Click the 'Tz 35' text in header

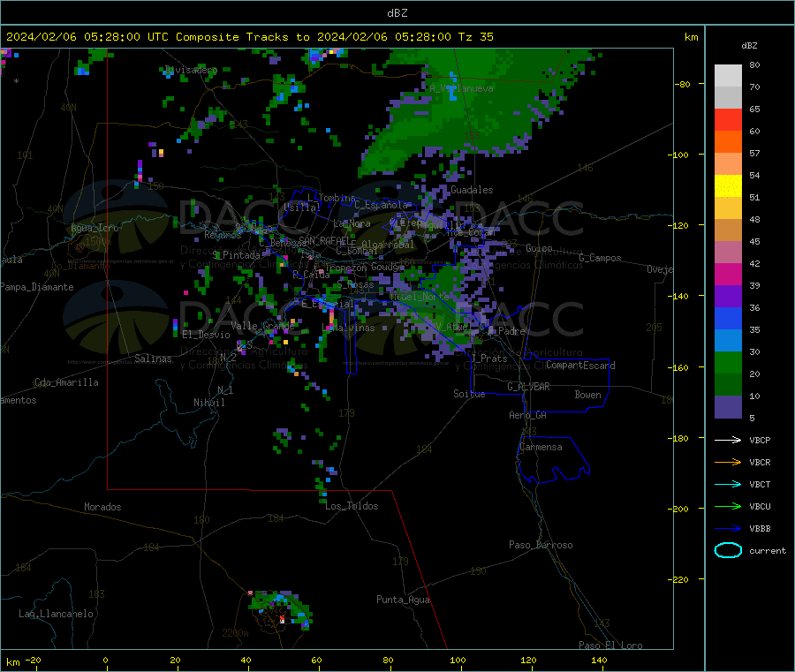tap(475, 37)
